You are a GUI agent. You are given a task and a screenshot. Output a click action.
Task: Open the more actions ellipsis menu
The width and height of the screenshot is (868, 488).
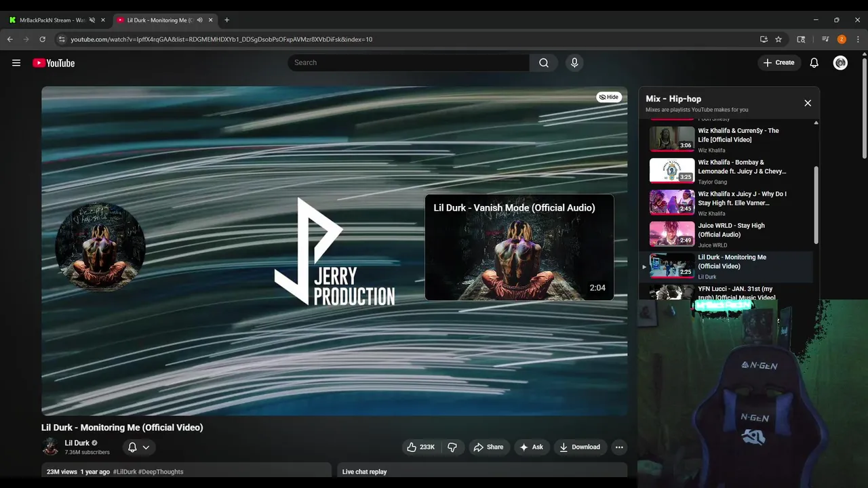618,447
